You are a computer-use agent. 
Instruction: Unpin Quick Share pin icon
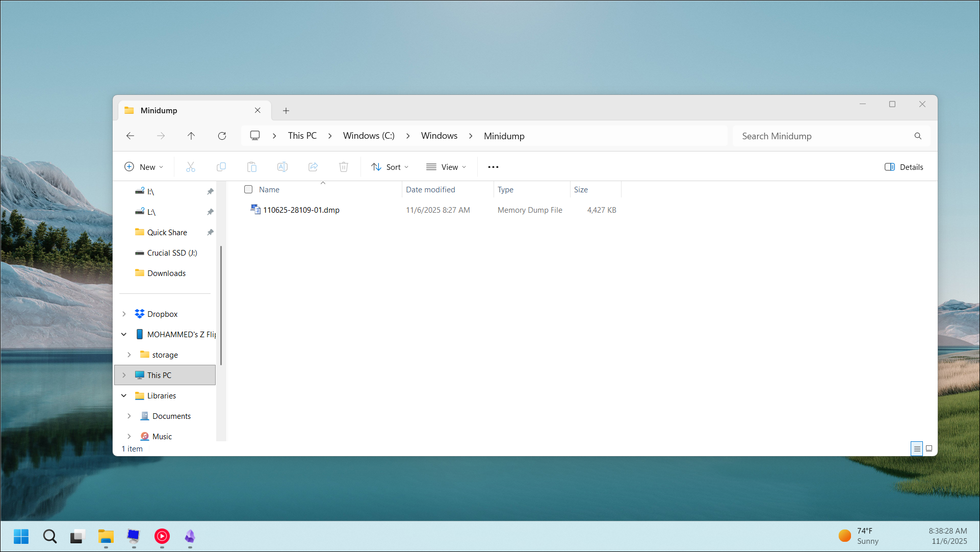click(210, 232)
